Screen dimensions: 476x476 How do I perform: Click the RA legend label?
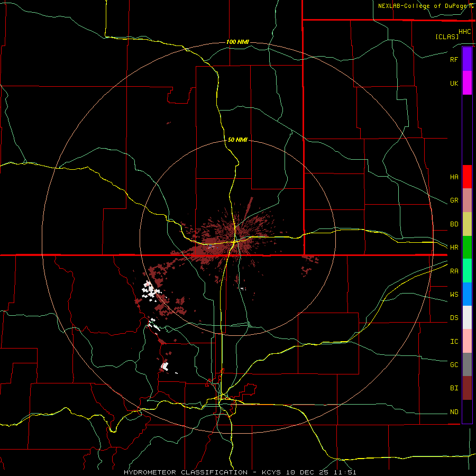pyautogui.click(x=454, y=271)
